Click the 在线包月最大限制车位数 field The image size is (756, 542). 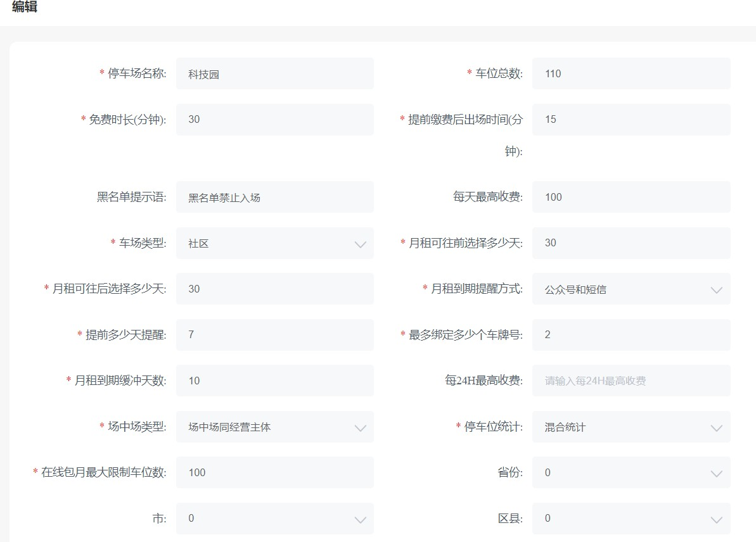(x=274, y=472)
